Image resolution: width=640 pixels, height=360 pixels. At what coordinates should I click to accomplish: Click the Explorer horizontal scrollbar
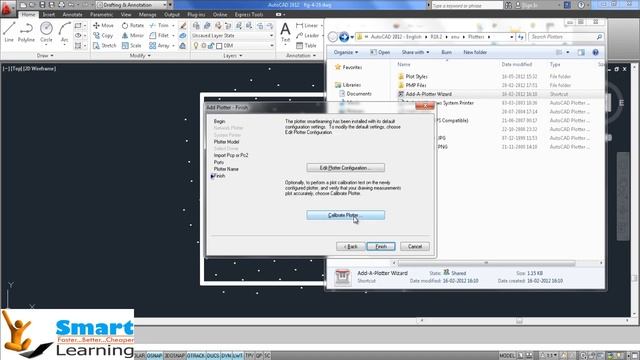pos(486,263)
